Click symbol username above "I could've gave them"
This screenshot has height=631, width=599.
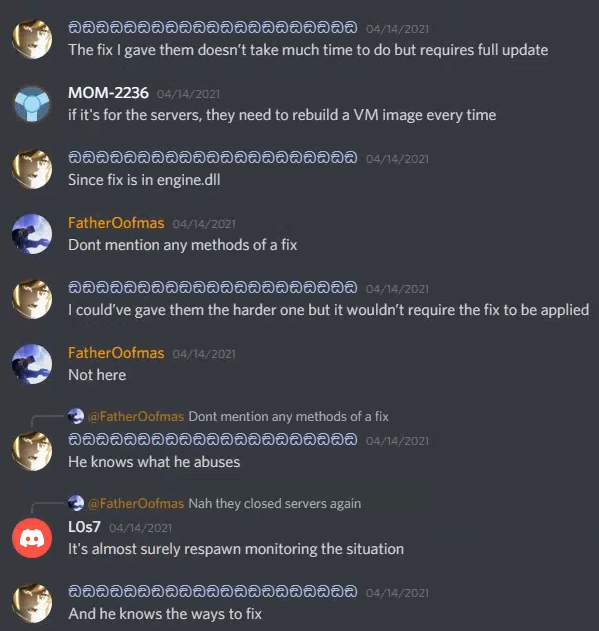pyautogui.click(x=213, y=288)
